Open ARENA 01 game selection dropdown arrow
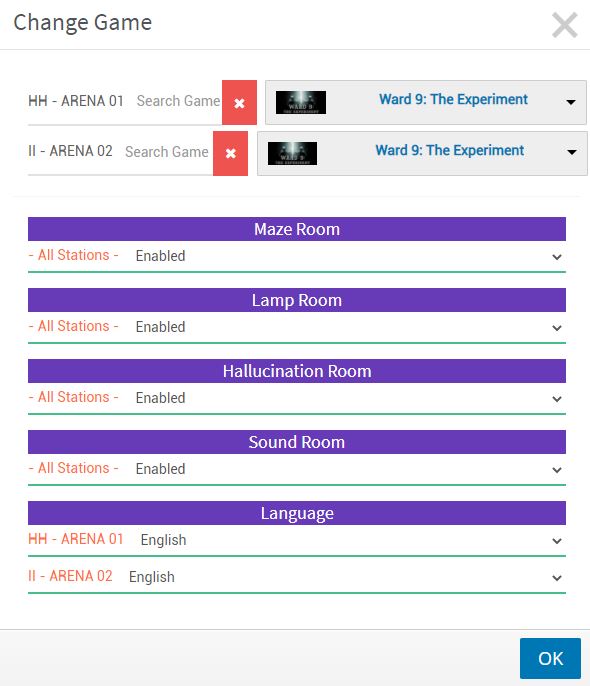The height and width of the screenshot is (686, 590). coord(571,102)
